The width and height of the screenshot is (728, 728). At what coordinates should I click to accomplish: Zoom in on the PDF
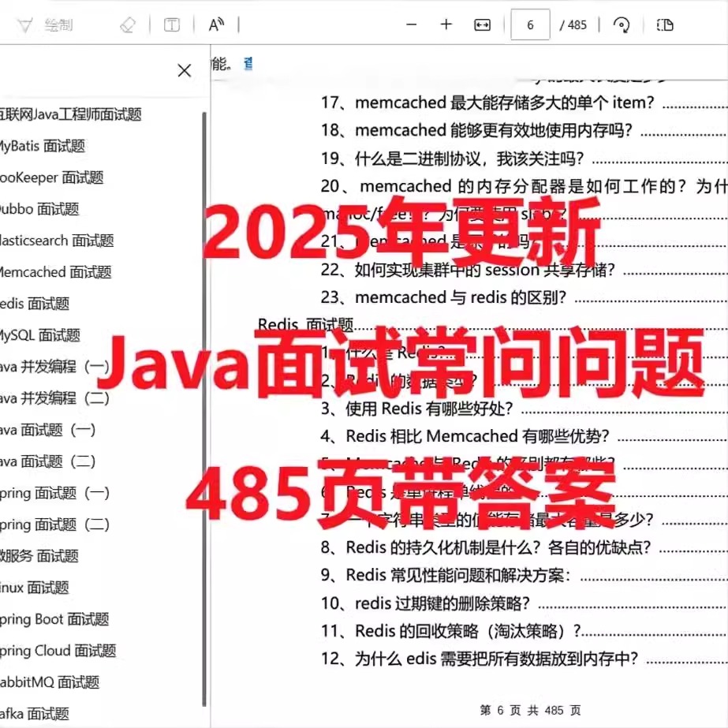coord(446,24)
